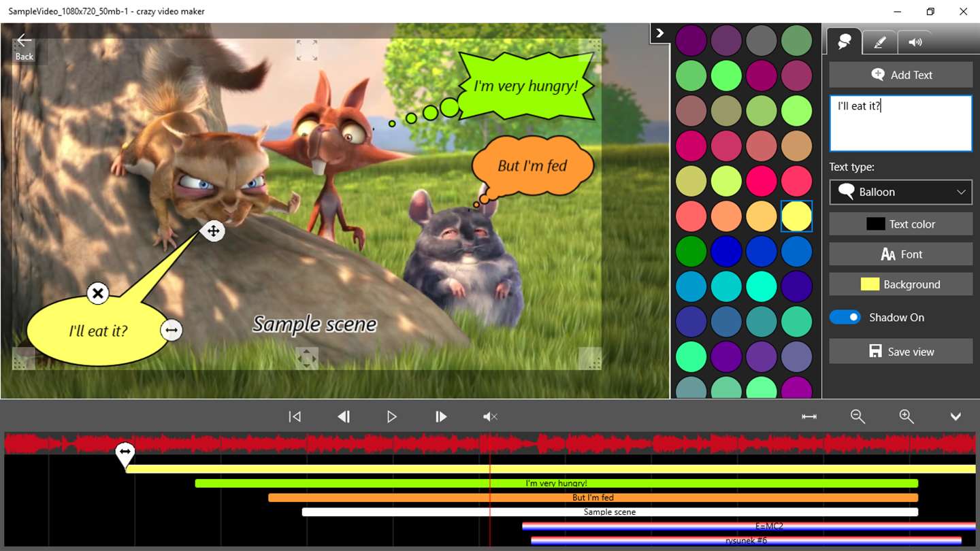Go back using the Back arrow
Viewport: 980px width, 551px height.
pyautogui.click(x=24, y=46)
